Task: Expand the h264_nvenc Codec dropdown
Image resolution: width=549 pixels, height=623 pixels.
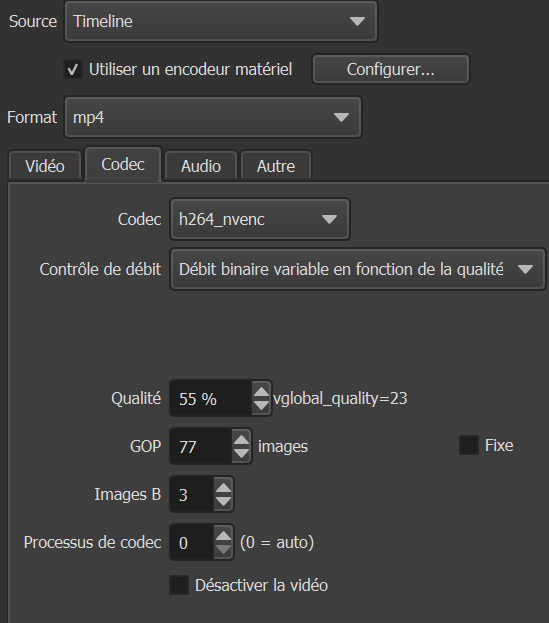Action: point(260,219)
